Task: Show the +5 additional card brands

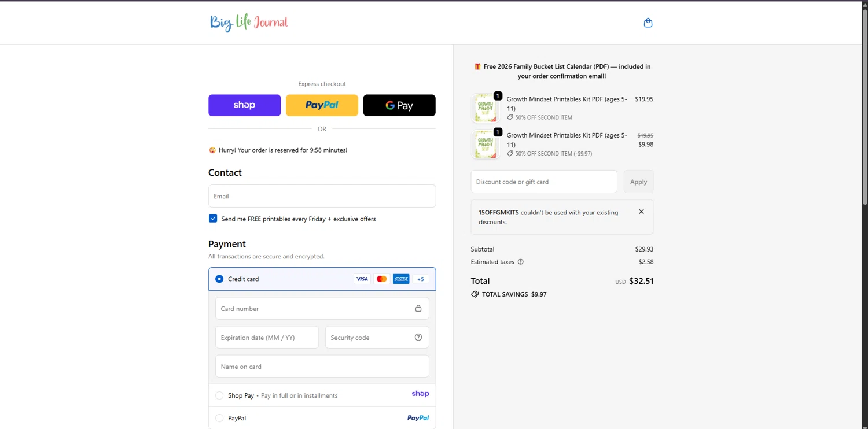Action: (421, 279)
